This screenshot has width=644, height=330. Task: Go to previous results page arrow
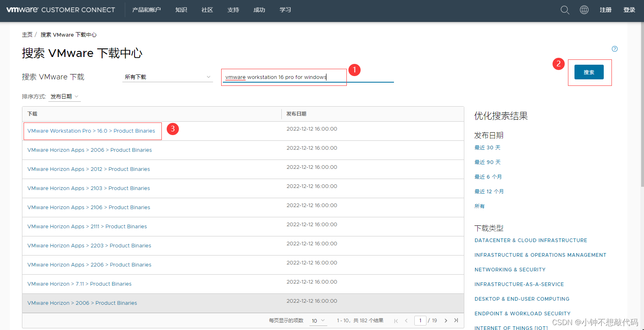click(406, 321)
